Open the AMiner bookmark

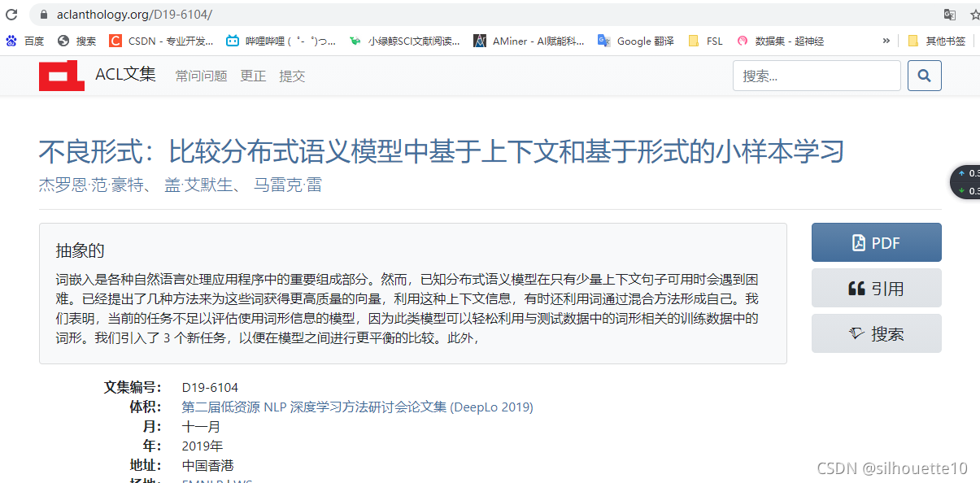tap(529, 41)
